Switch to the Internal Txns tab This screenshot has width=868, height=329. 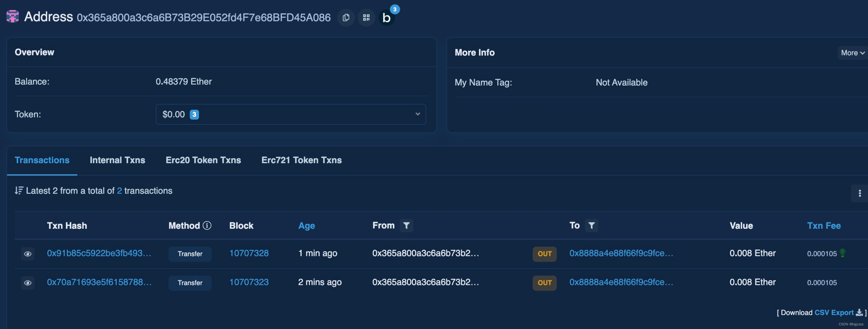coord(117,160)
